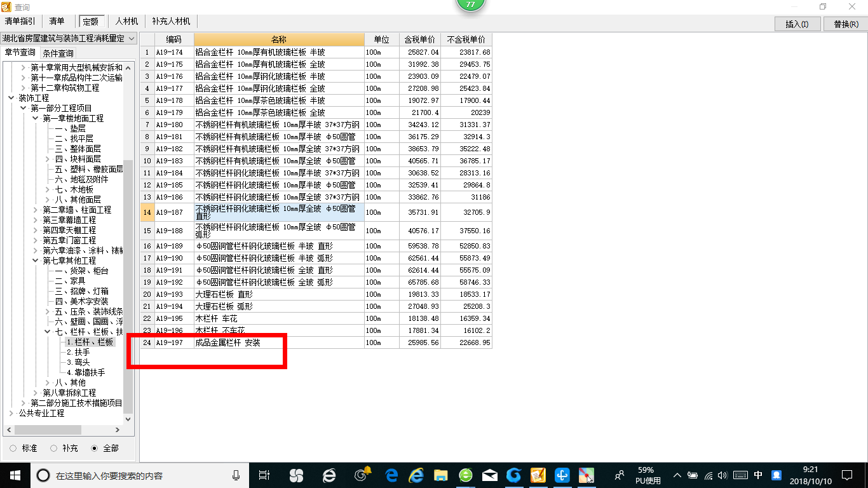Collapse the 装饰工程 tree node

pos(11,98)
